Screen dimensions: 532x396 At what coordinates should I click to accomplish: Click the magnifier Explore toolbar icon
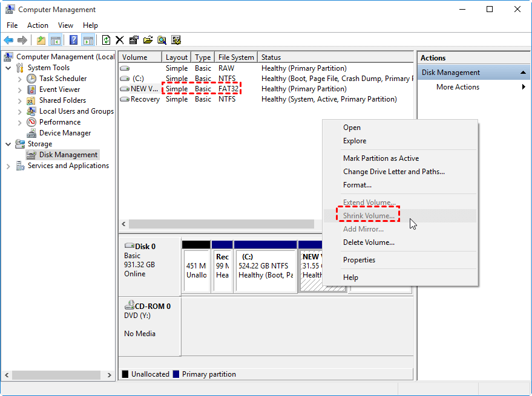162,41
